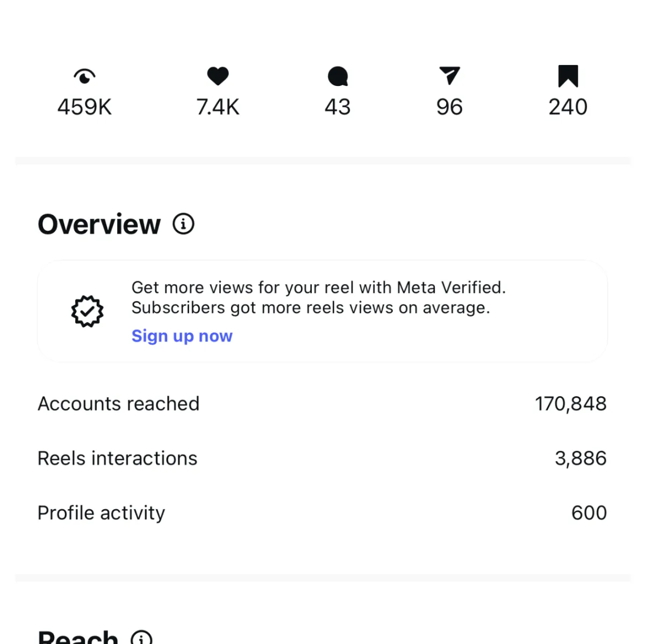Select the Reels interactions label

click(x=117, y=459)
